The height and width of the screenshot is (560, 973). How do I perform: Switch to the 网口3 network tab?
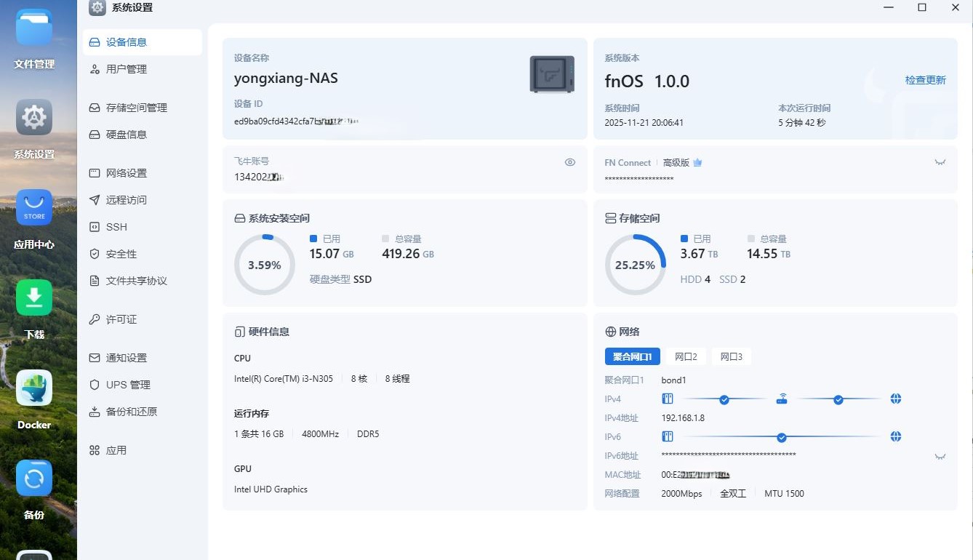pos(731,356)
